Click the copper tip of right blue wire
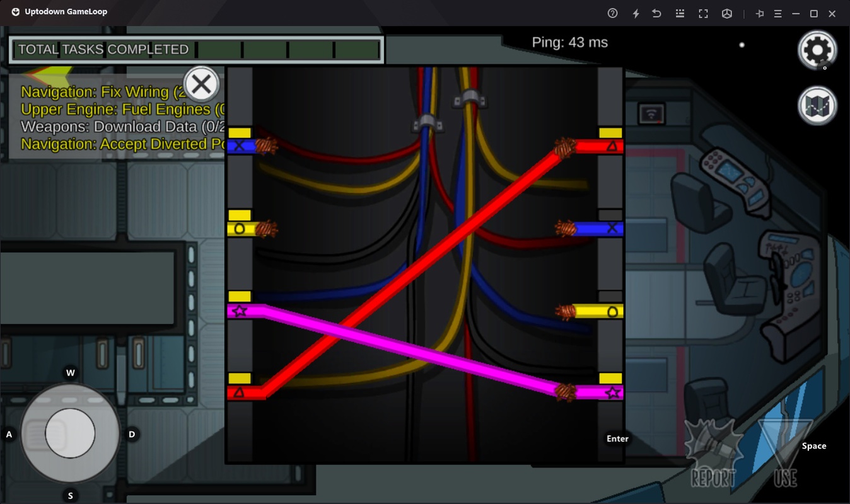This screenshot has height=504, width=850. (x=566, y=229)
